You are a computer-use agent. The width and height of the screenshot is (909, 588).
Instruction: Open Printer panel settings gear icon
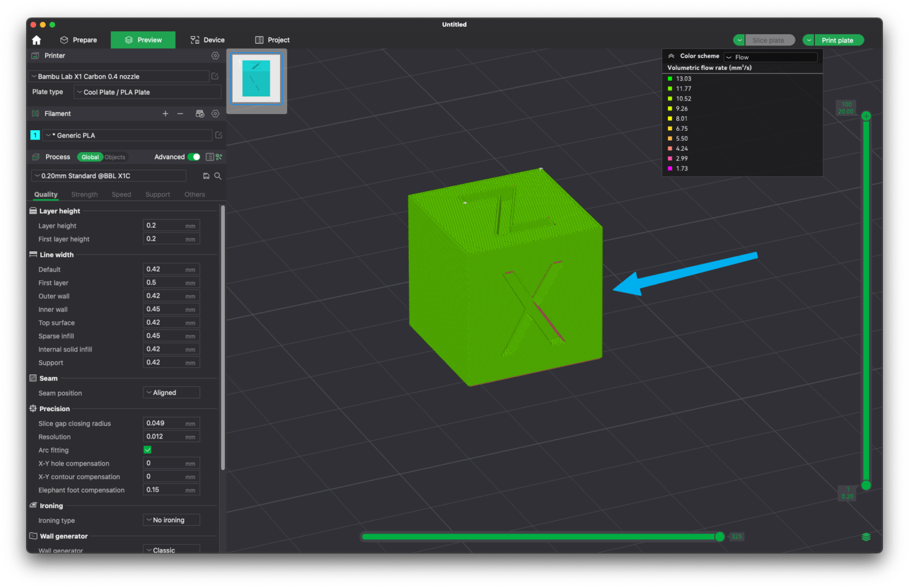[215, 55]
